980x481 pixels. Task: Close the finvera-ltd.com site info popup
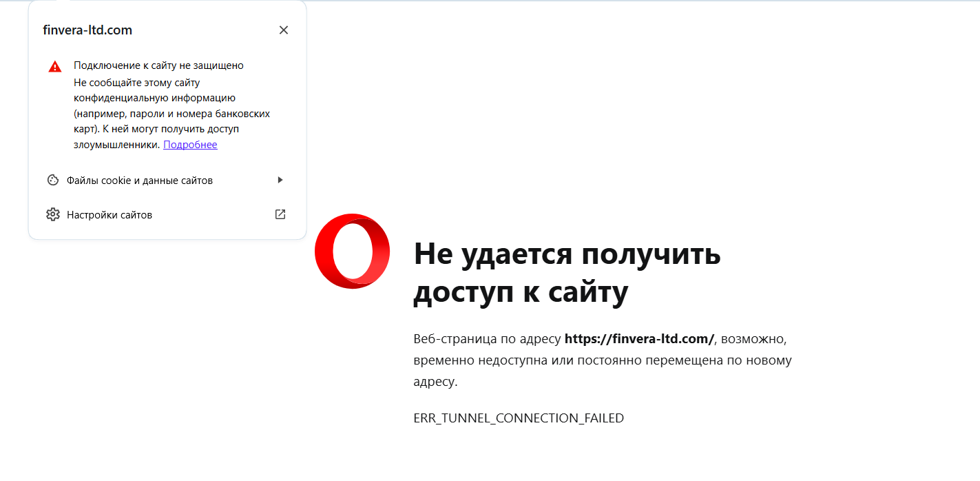click(x=284, y=30)
